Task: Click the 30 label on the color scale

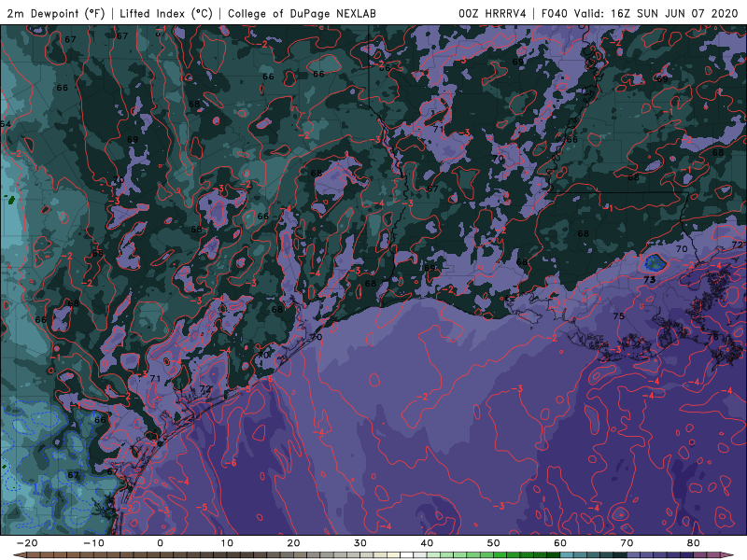Action: pyautogui.click(x=360, y=543)
